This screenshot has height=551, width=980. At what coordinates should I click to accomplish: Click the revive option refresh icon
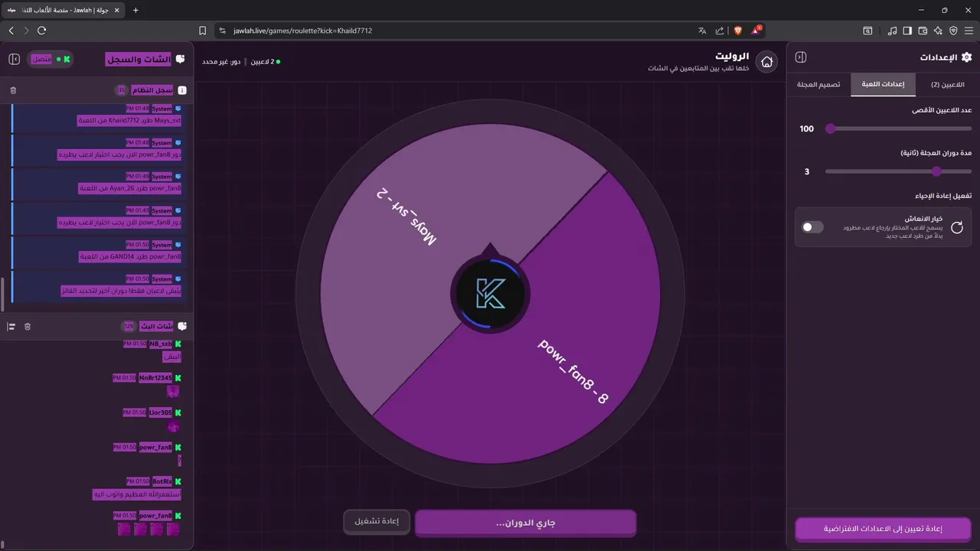[957, 227]
